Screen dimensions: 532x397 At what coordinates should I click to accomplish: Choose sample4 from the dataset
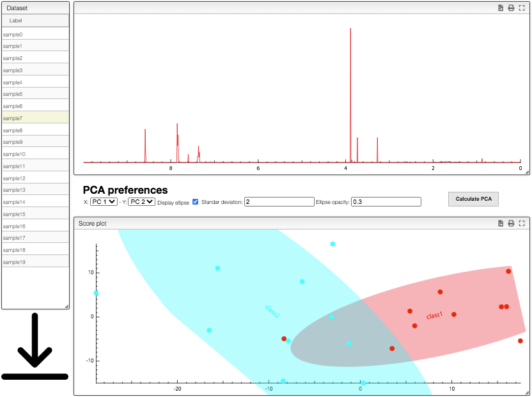click(x=35, y=82)
